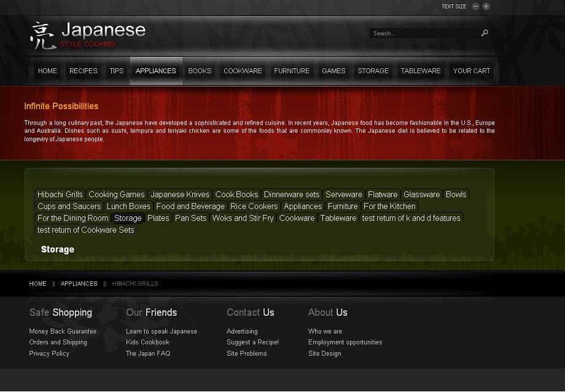Select test return of Cookware Sets tag

point(86,230)
